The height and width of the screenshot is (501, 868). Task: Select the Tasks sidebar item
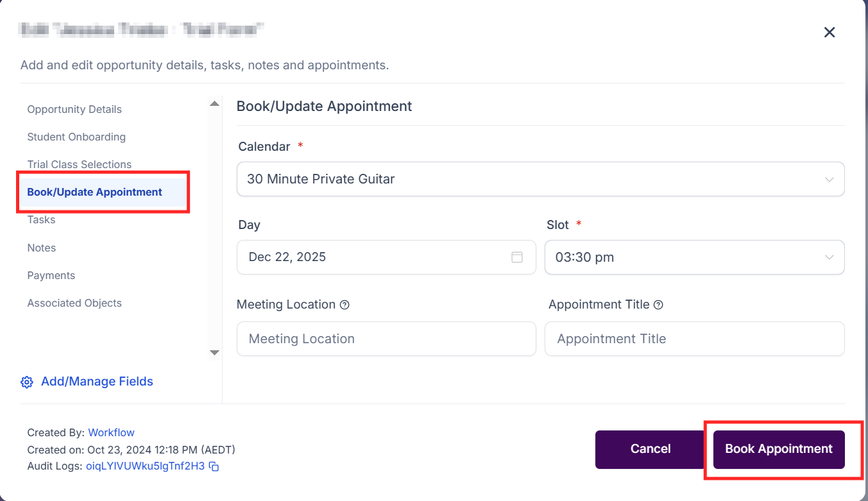click(x=41, y=219)
